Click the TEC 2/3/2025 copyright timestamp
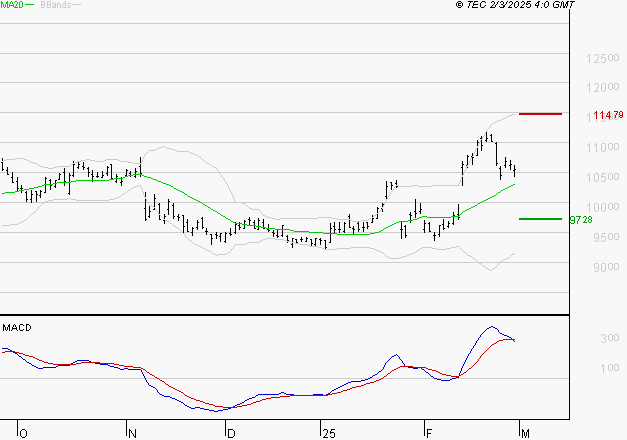The image size is (627, 440). tap(515, 5)
